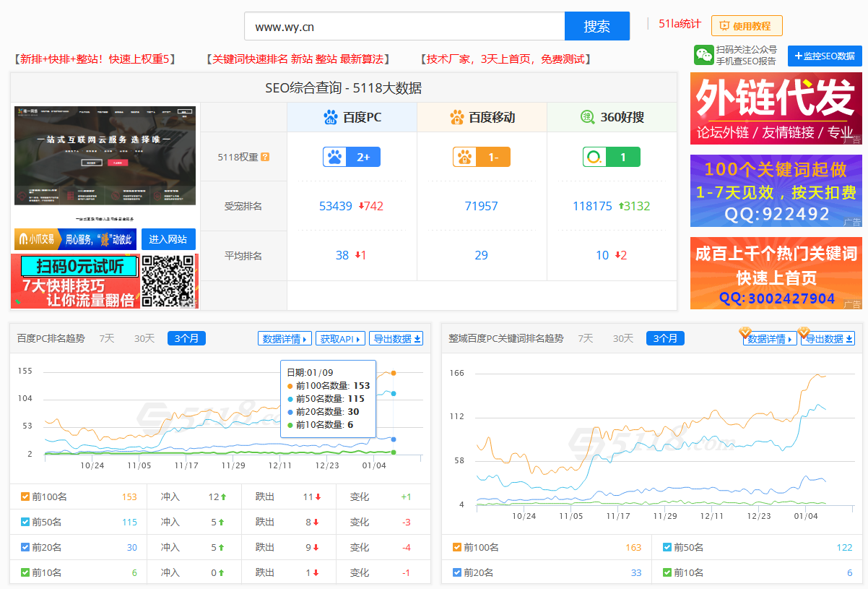
Task: Toggle 前50名 checkbox in left trend panel
Action: tap(25, 522)
